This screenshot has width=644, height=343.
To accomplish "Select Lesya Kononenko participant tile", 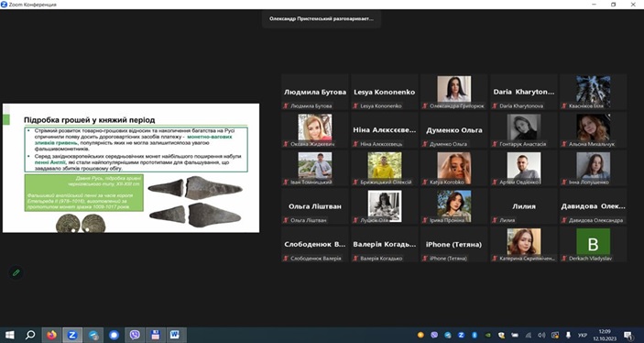I will tap(385, 92).
